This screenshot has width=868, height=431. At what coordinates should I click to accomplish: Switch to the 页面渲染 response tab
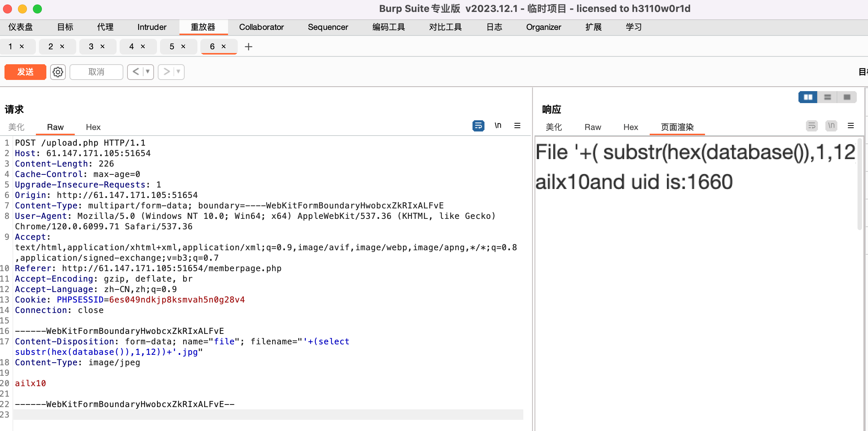677,127
